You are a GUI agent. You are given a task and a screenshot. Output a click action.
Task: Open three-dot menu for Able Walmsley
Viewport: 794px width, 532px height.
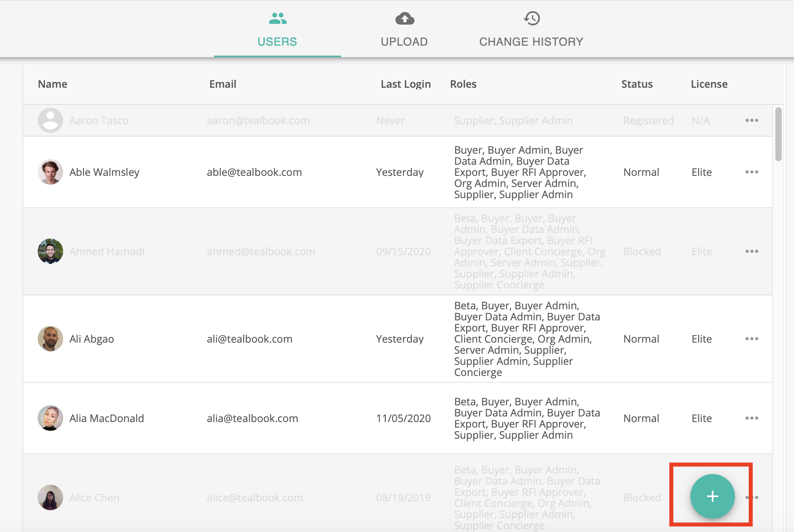click(752, 172)
